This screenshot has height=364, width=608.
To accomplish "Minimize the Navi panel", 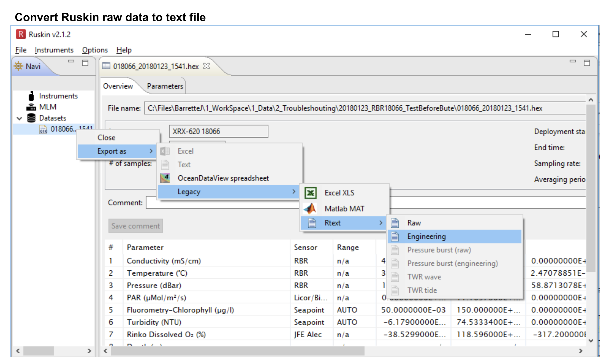I will pyautogui.click(x=71, y=61).
